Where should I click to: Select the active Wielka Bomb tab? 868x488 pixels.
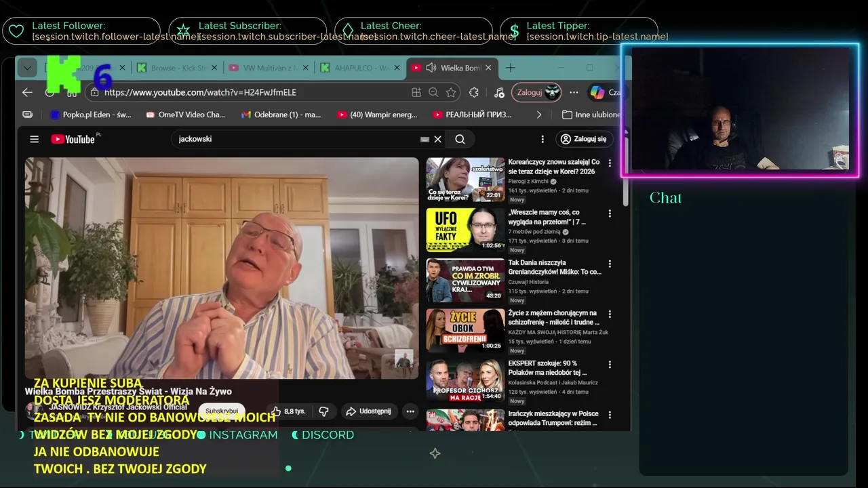click(x=453, y=68)
